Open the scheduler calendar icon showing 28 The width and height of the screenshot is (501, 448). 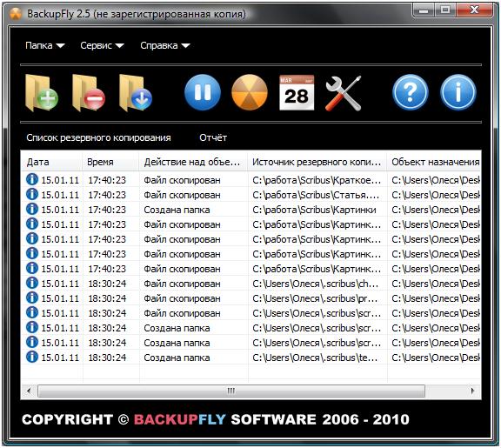pyautogui.click(x=297, y=93)
